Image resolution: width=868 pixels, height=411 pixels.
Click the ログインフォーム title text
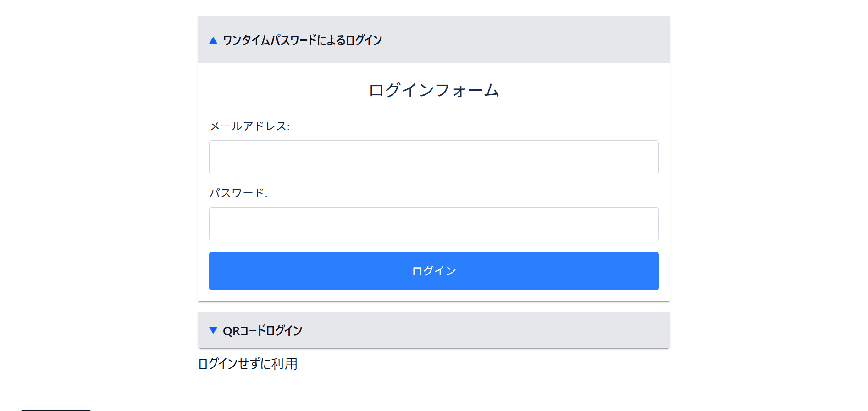[433, 90]
